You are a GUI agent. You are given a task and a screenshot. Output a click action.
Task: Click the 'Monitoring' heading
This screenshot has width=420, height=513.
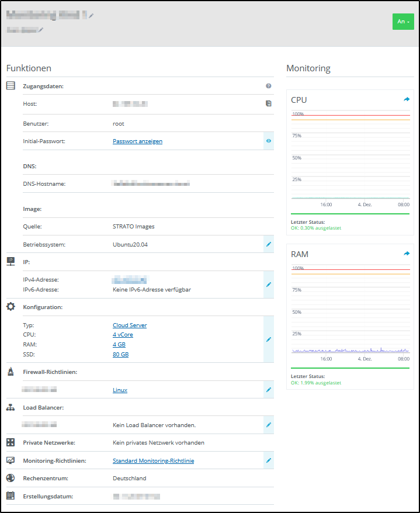point(308,68)
